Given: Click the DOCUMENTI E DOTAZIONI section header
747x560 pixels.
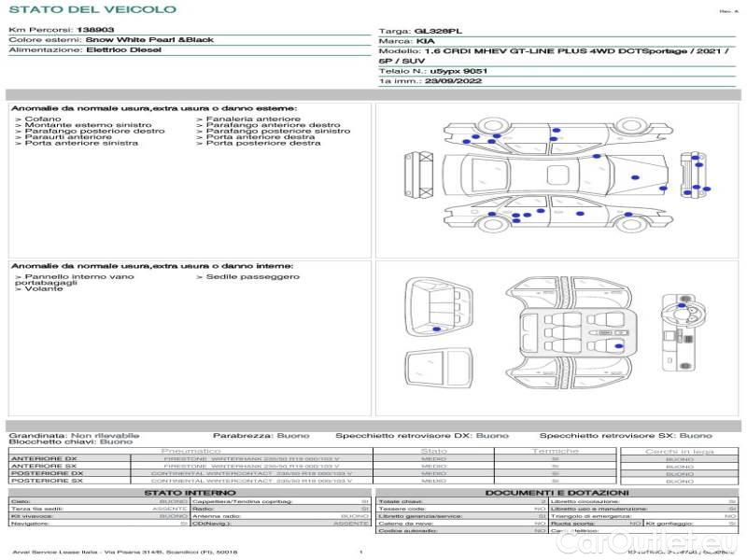Looking at the screenshot, I should pyautogui.click(x=557, y=493).
